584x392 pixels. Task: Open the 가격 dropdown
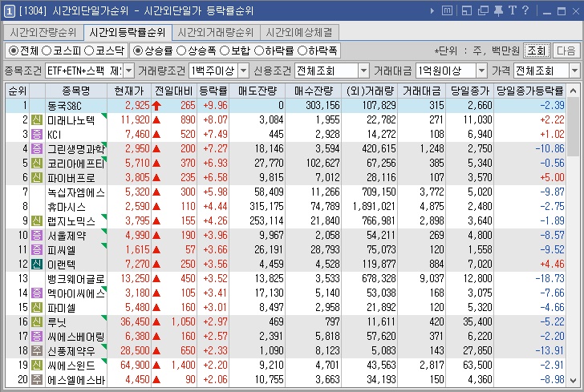click(x=574, y=71)
